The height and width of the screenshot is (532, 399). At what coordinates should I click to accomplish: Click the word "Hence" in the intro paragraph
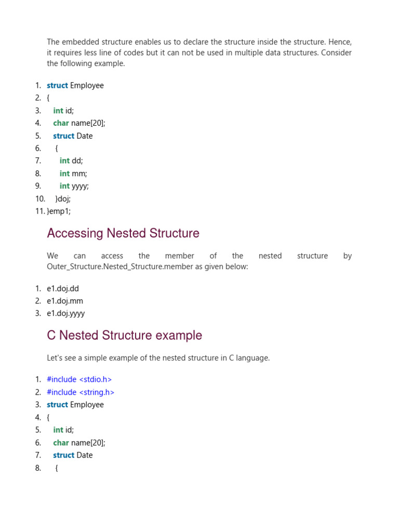(341, 42)
